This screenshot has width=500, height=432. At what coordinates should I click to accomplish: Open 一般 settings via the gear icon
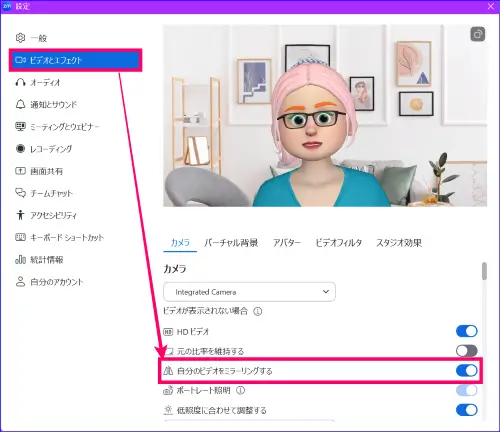pyautogui.click(x=20, y=38)
